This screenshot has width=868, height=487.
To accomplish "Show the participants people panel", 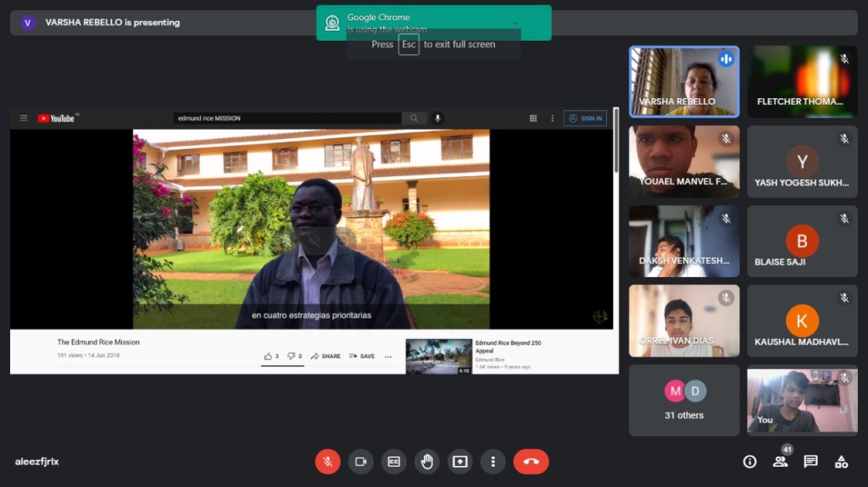I will tap(780, 462).
